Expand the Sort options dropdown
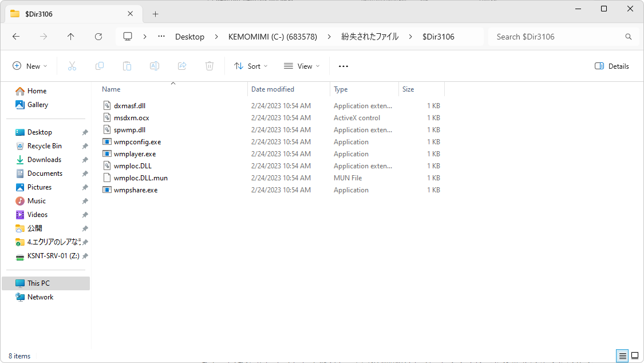The width and height of the screenshot is (644, 363). click(251, 66)
